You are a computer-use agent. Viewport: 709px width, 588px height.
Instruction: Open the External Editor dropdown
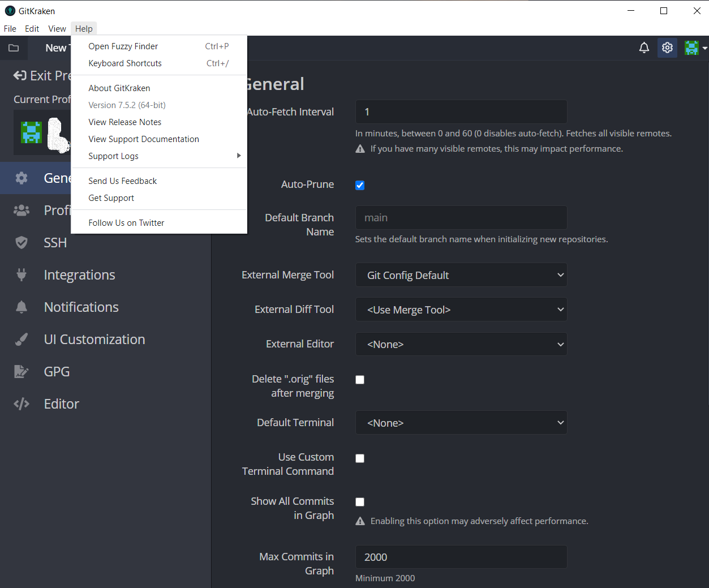(461, 344)
